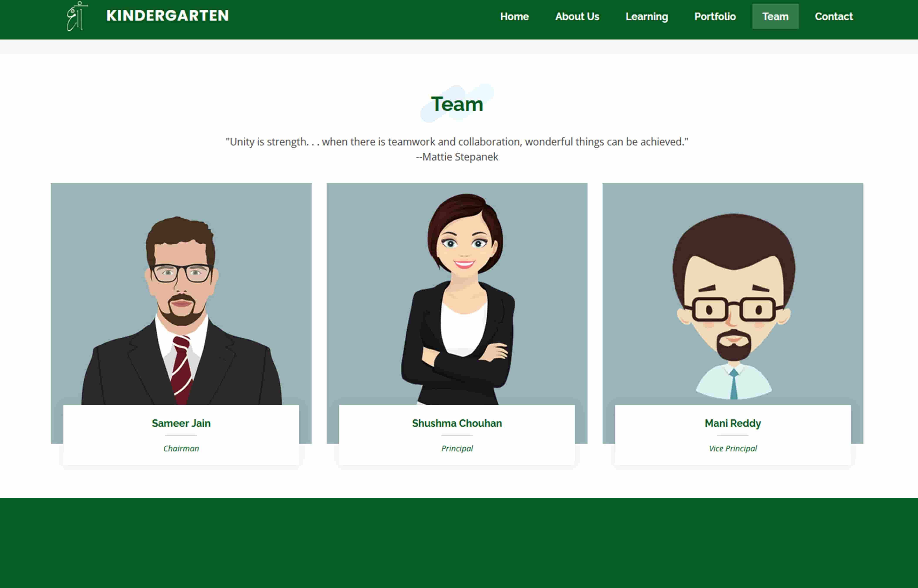This screenshot has width=918, height=588.
Task: Click the --Mattie Stepanek attribution
Action: click(457, 157)
